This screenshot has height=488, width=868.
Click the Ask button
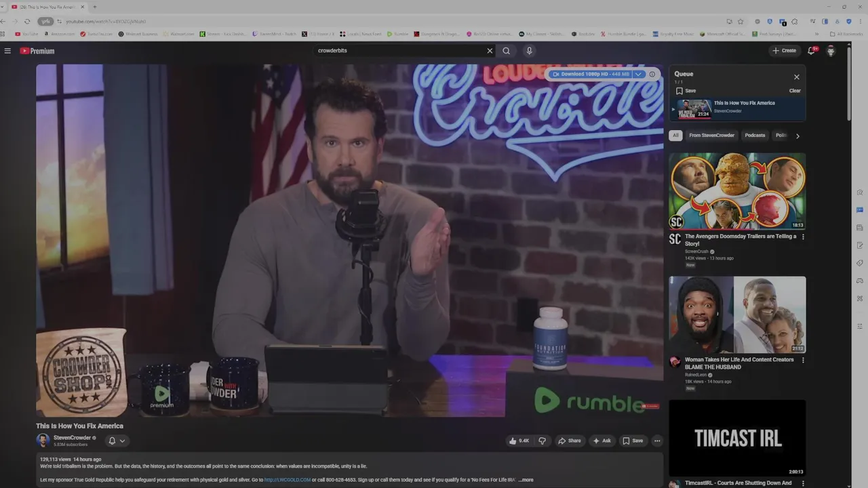coord(601,441)
